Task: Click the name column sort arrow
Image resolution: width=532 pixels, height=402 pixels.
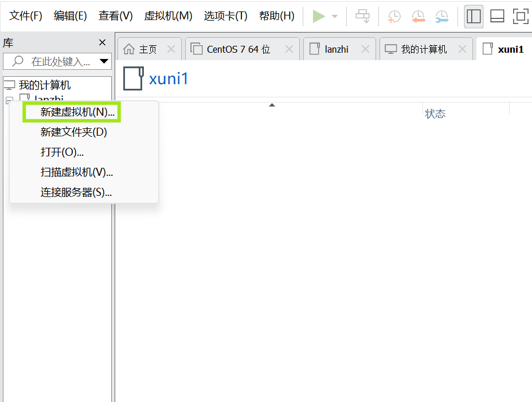Action: pos(272,105)
